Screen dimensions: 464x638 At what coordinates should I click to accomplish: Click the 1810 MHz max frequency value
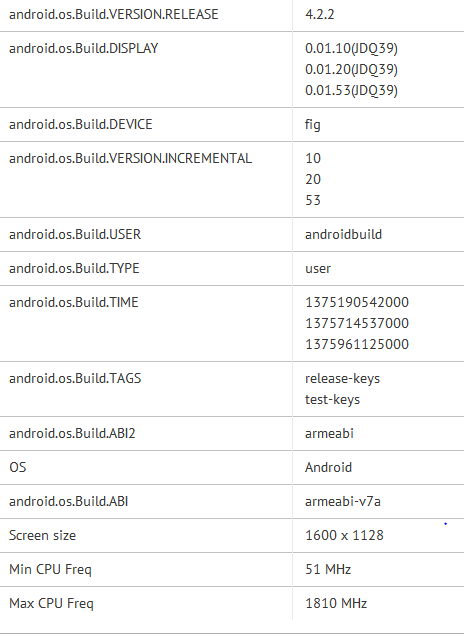pyautogui.click(x=336, y=603)
